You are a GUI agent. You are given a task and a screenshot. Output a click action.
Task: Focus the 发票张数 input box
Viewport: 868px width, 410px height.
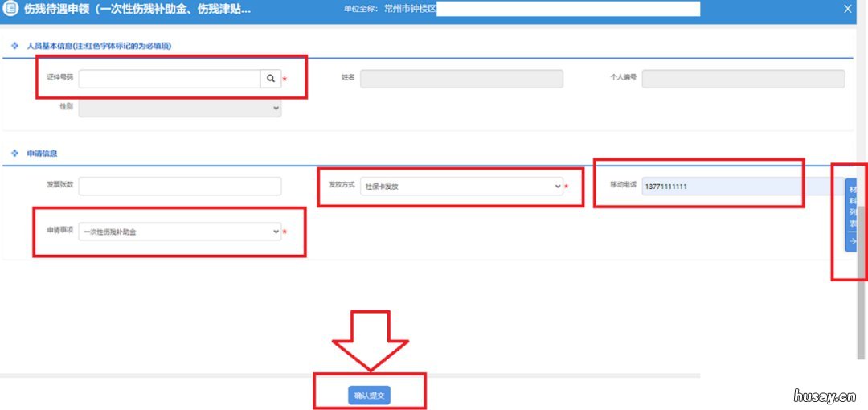pyautogui.click(x=180, y=186)
